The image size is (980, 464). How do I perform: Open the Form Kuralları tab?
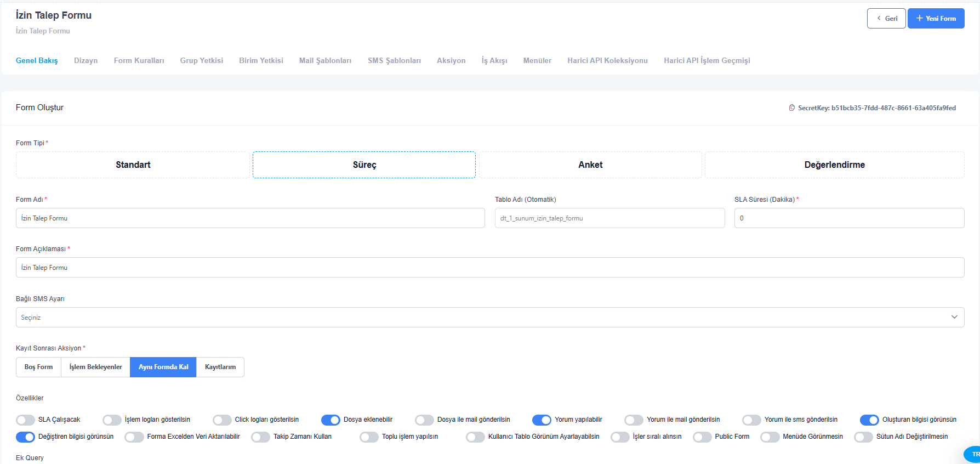[139, 61]
